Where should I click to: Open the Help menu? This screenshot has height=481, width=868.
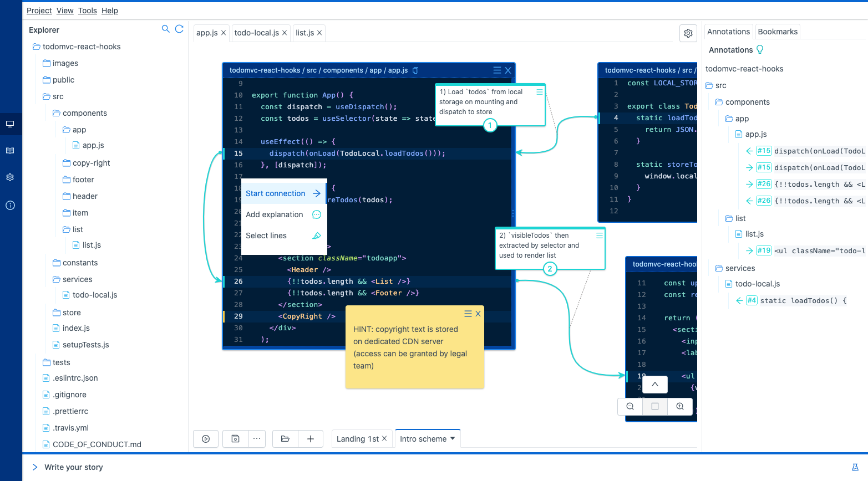(x=110, y=11)
